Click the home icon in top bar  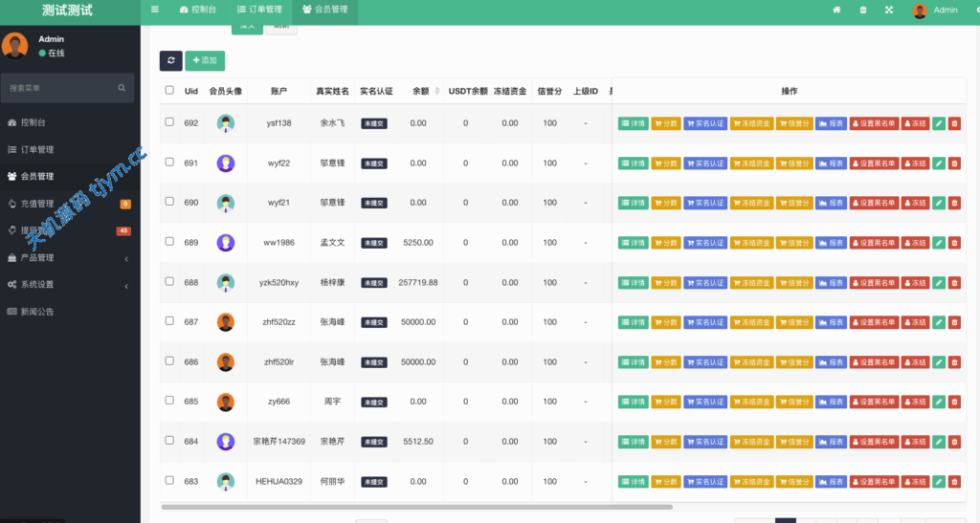click(x=836, y=10)
